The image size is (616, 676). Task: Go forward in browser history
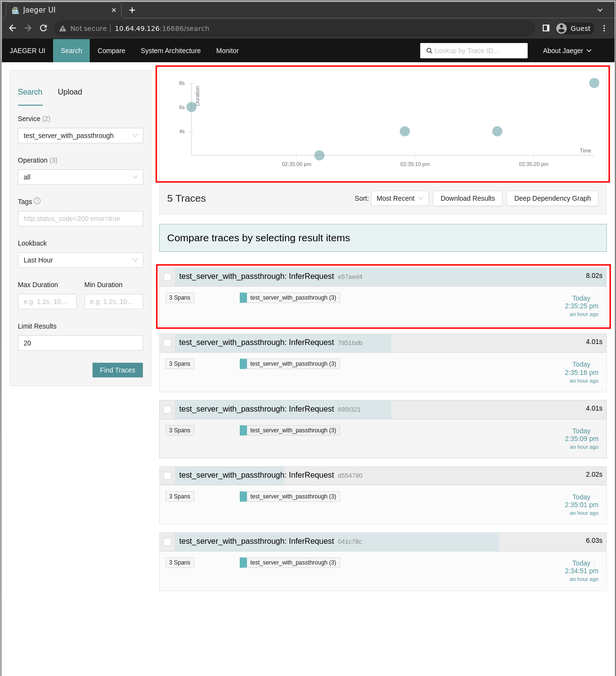[x=28, y=28]
